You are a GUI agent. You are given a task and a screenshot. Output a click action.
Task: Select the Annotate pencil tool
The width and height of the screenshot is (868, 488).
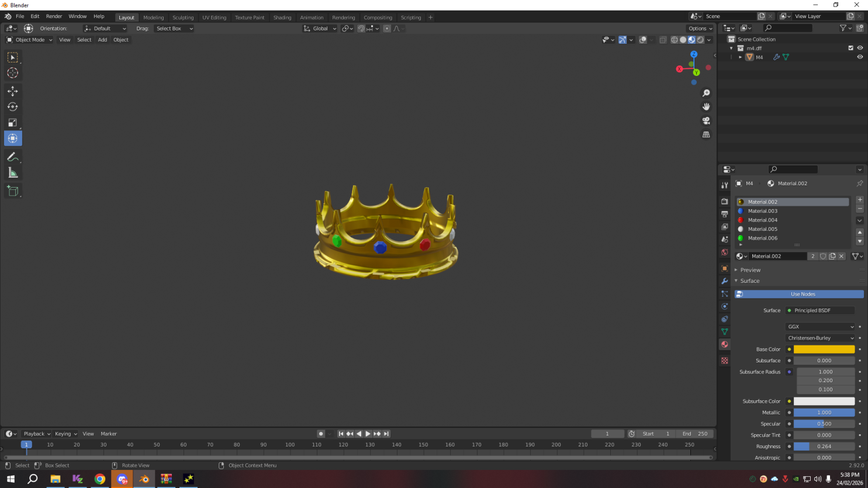[12, 157]
